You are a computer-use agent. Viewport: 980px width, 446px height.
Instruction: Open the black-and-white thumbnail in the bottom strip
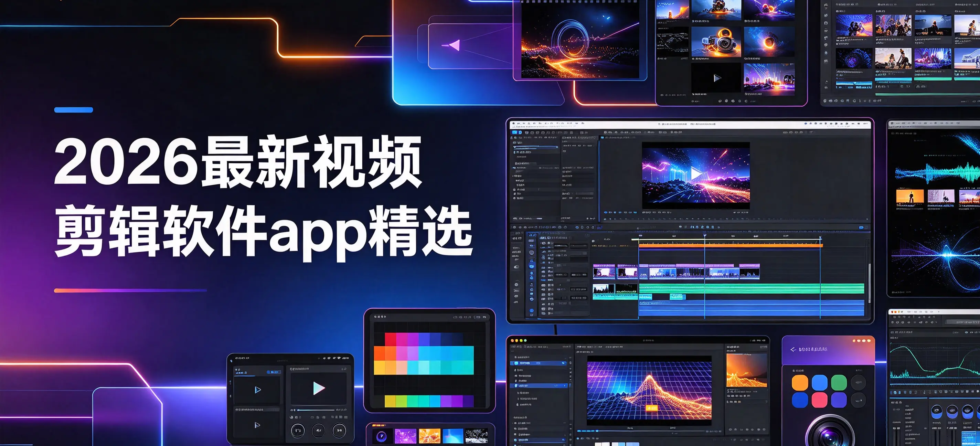pyautogui.click(x=477, y=436)
